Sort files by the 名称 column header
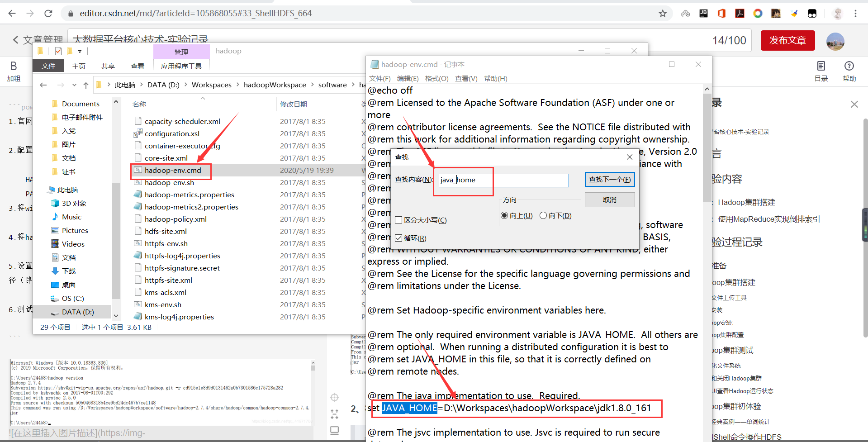The width and height of the screenshot is (868, 442). [x=139, y=104]
